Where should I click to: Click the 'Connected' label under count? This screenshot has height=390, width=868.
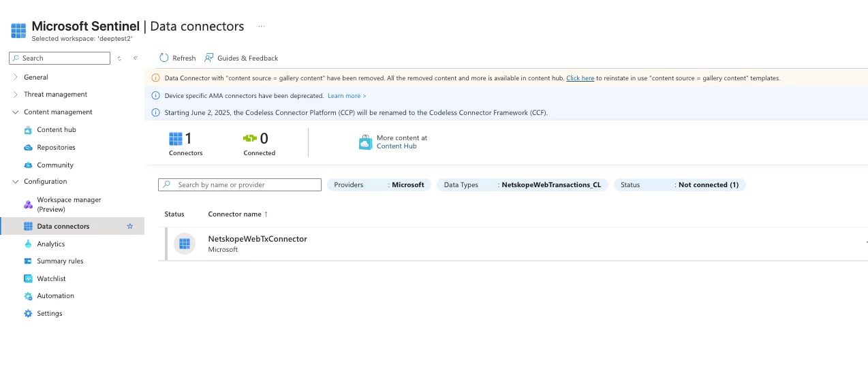(x=260, y=153)
